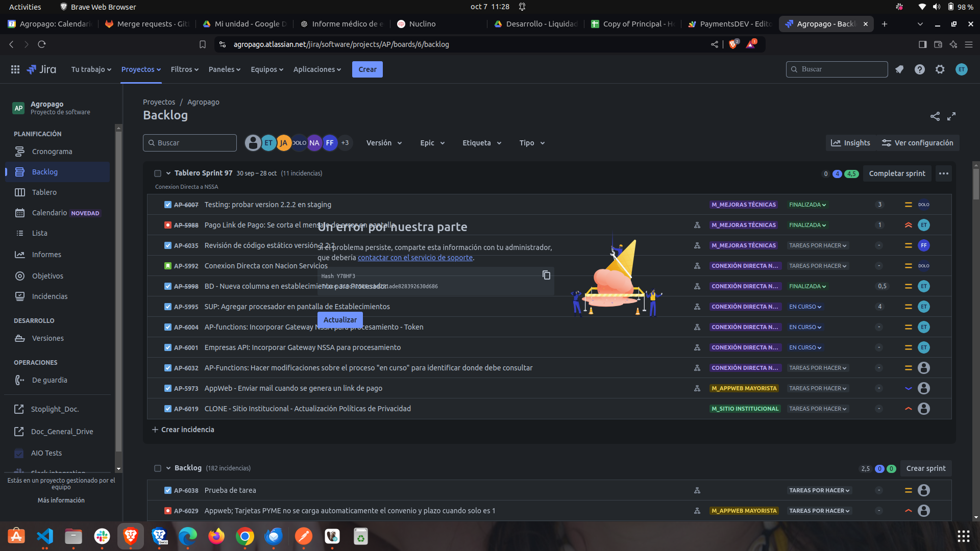Check the Backlog section select-all checkbox
Viewport: 980px width, 551px height.
[x=158, y=468]
